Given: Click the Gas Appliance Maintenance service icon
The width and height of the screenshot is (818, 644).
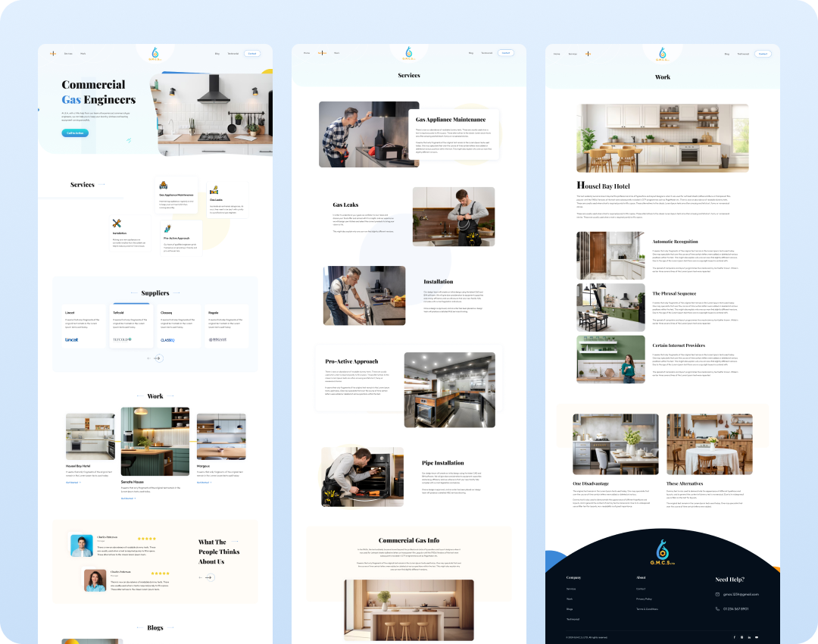Looking at the screenshot, I should pos(163,186).
